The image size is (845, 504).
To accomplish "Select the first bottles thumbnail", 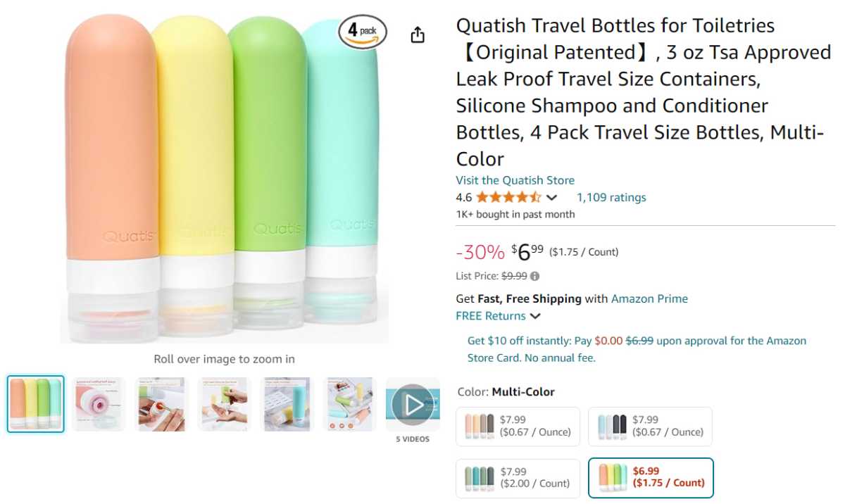I will 36,404.
